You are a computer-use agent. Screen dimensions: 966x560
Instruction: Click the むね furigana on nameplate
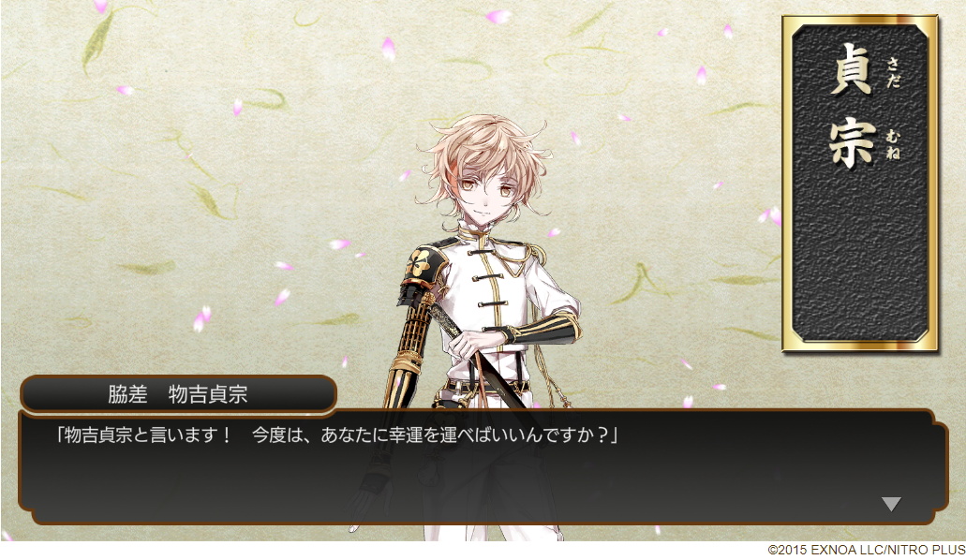click(893, 145)
